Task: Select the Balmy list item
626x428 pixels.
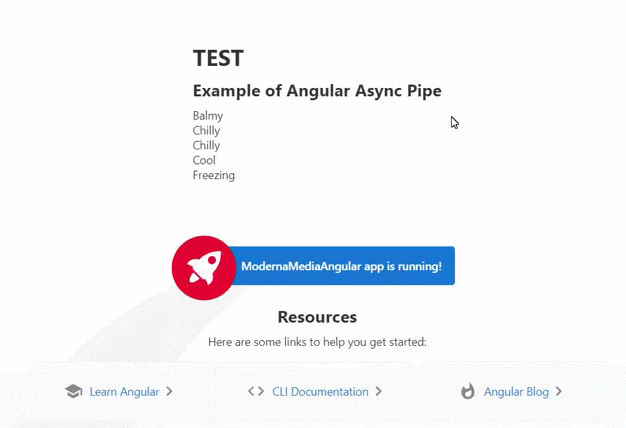Action: [x=208, y=116]
